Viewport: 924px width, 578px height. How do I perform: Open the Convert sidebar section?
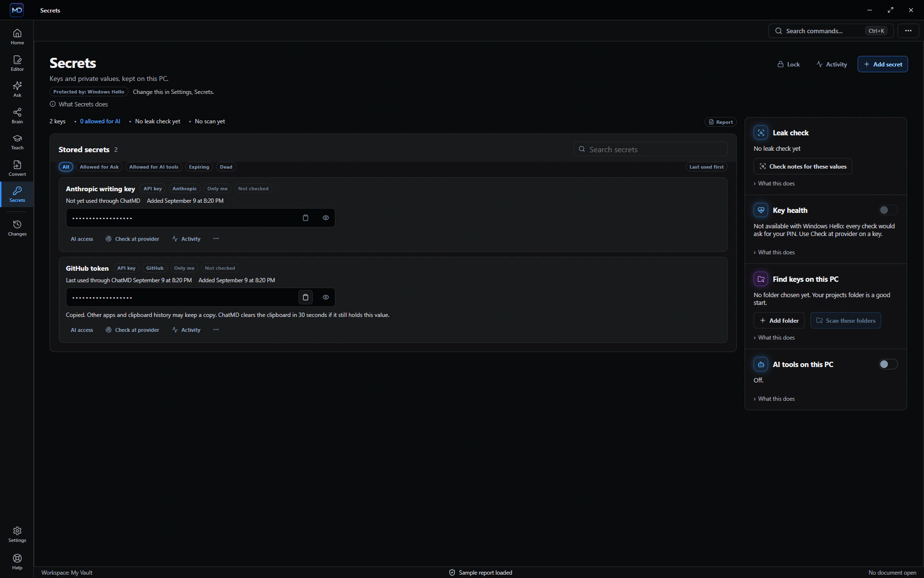[17, 169]
